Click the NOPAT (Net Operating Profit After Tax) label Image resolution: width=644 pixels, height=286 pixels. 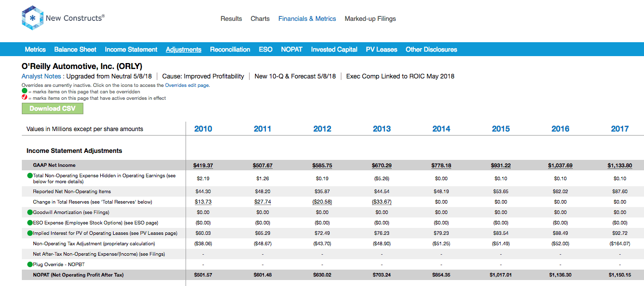(78, 275)
